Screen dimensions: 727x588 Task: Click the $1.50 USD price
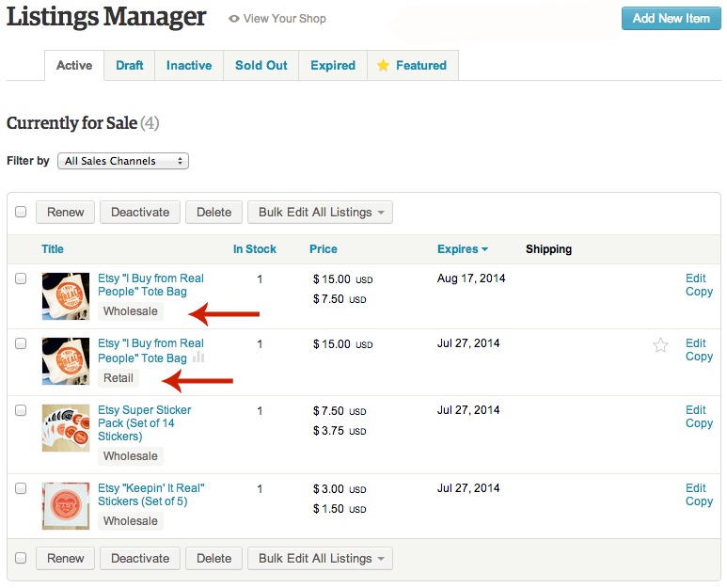click(340, 509)
